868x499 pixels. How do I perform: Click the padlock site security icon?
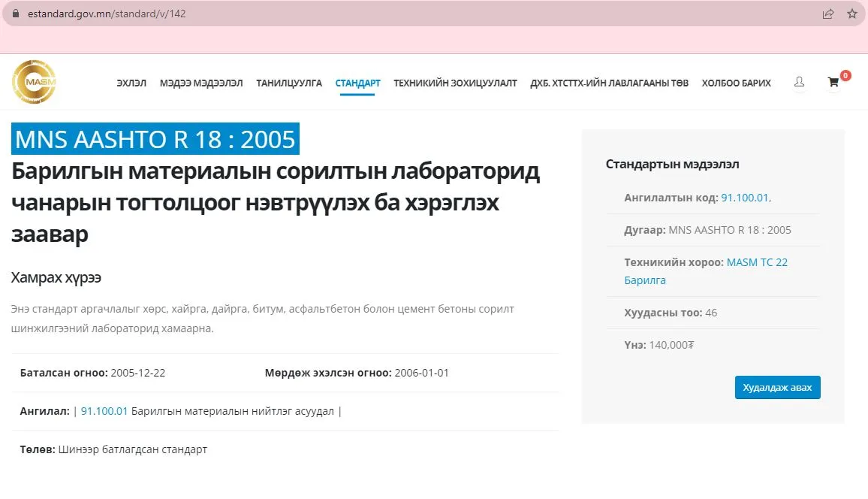coord(16,14)
